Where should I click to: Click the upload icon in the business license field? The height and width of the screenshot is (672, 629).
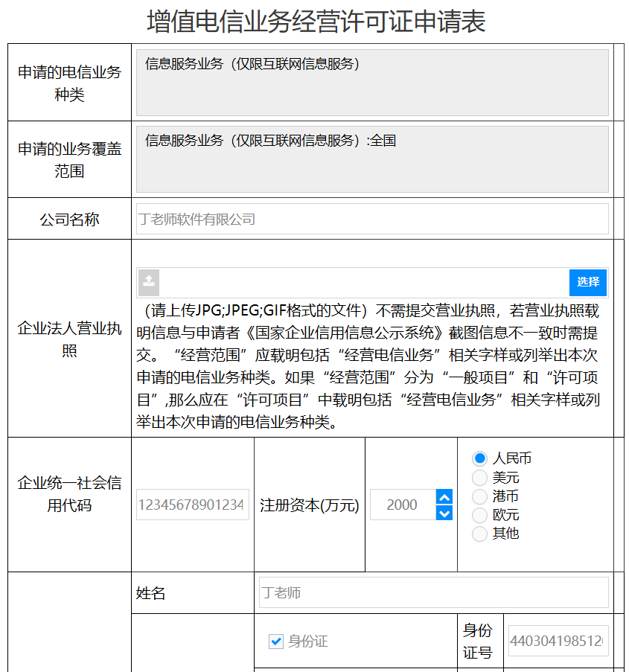point(149,282)
